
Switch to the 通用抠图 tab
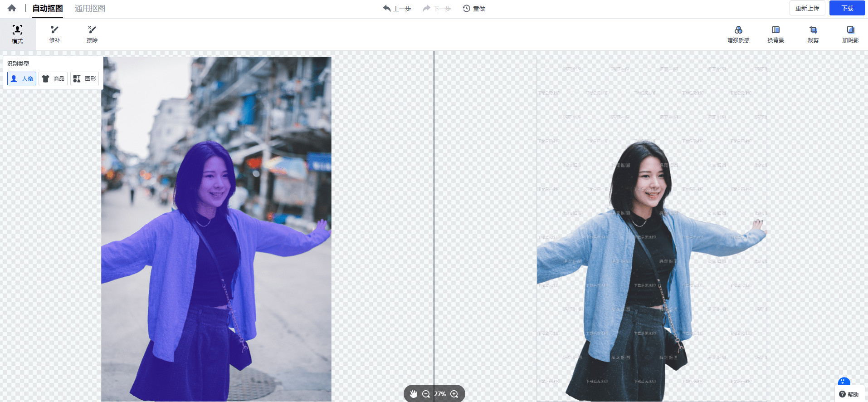[90, 9]
